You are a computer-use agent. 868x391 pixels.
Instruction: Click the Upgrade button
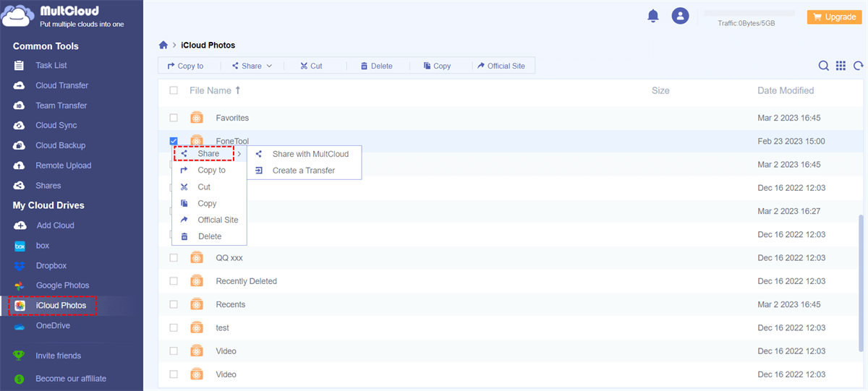click(x=834, y=17)
